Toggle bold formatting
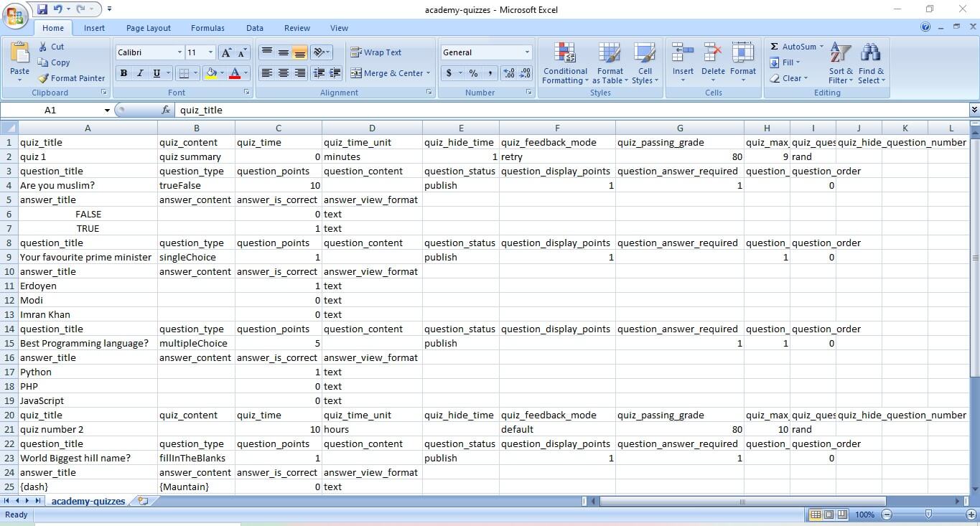Image resolution: width=980 pixels, height=526 pixels. (123, 73)
